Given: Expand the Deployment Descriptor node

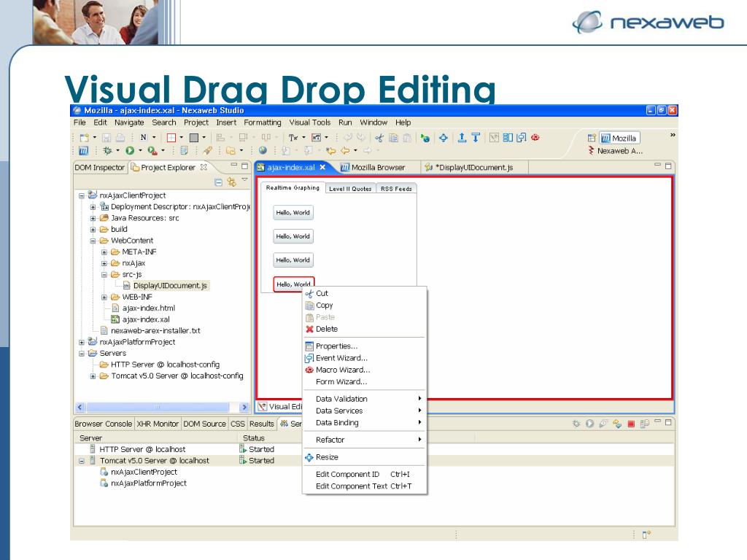Looking at the screenshot, I should 93,207.
